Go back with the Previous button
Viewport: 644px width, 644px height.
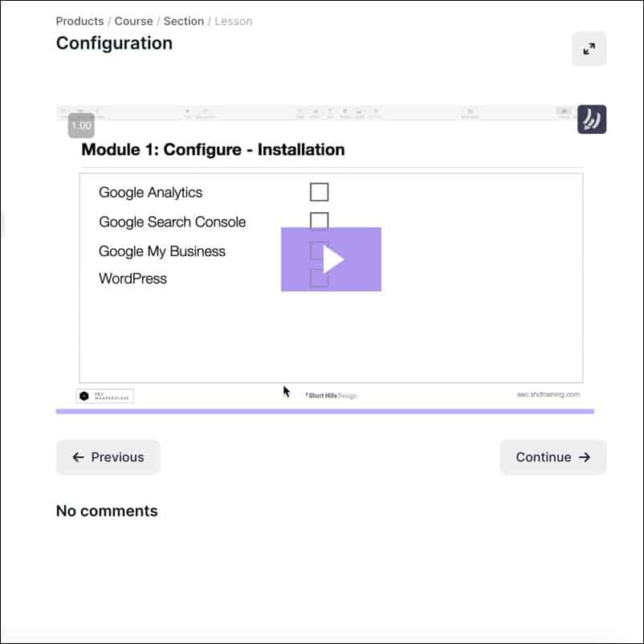click(108, 457)
